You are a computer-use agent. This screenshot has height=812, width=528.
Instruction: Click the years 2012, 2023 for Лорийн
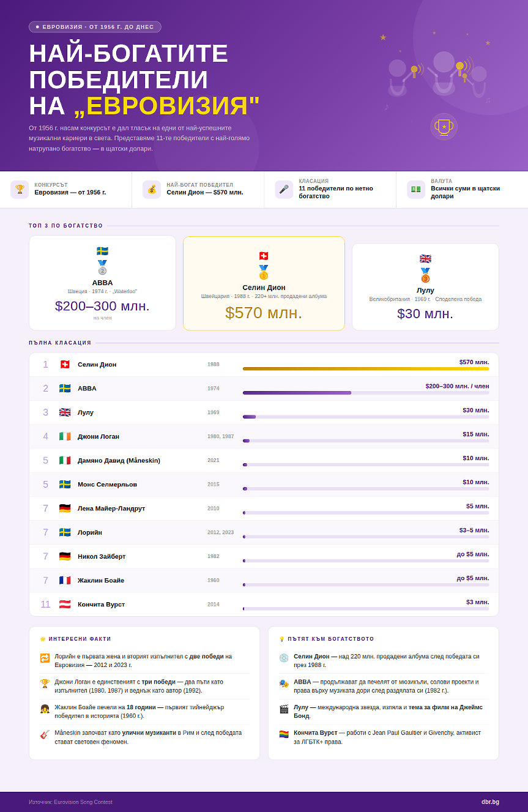(x=220, y=532)
